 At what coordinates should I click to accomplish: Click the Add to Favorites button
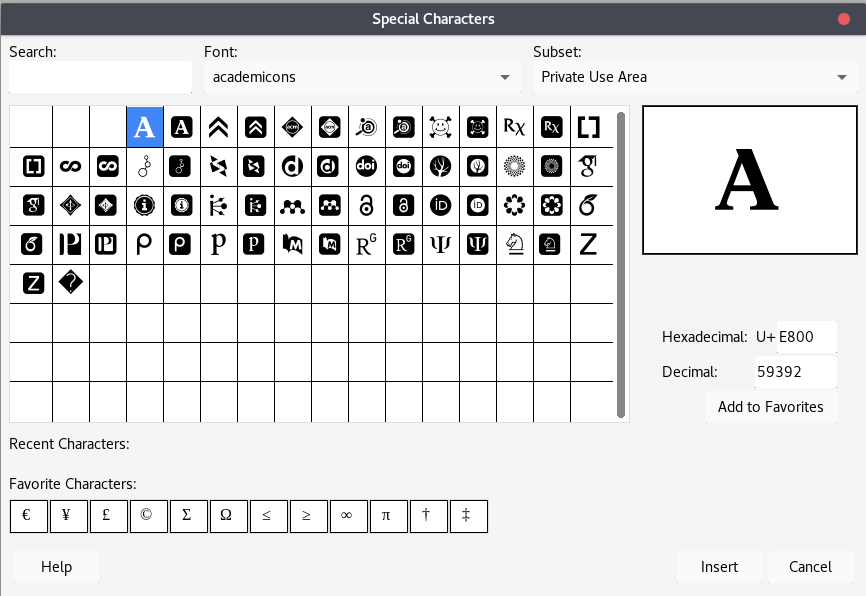click(x=770, y=407)
